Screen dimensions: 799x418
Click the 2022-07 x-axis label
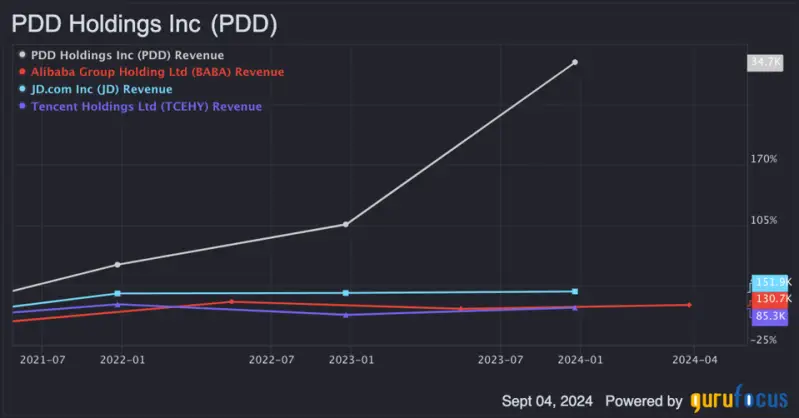pos(271,360)
